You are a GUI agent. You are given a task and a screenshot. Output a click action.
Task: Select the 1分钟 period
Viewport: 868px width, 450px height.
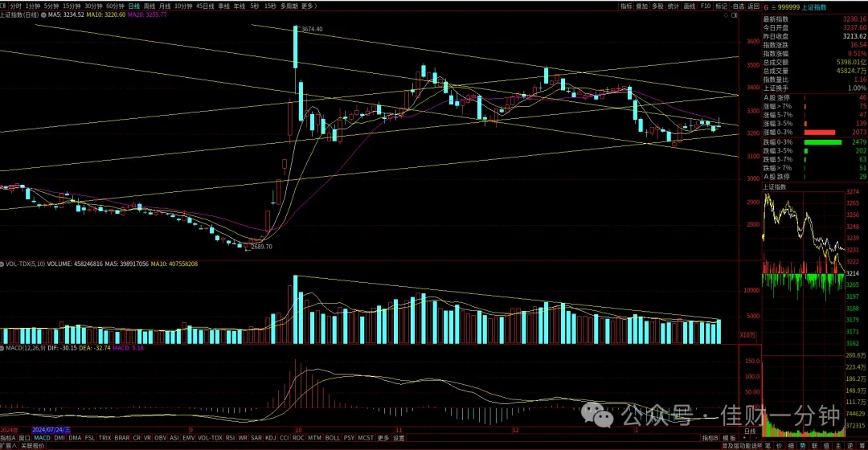tap(33, 6)
